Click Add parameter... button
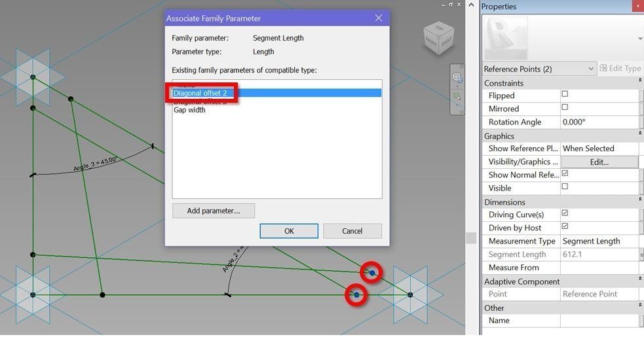This screenshot has height=337, width=644. [214, 211]
